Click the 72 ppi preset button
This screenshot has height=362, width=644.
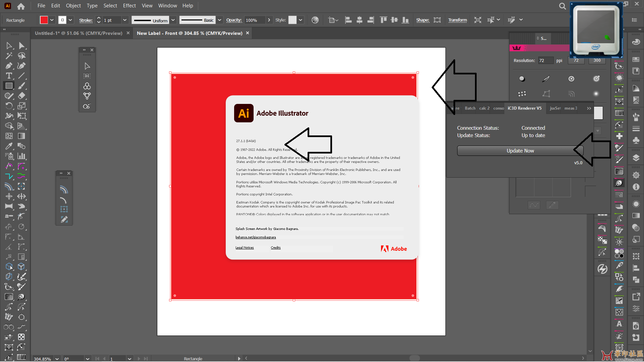[576, 61]
